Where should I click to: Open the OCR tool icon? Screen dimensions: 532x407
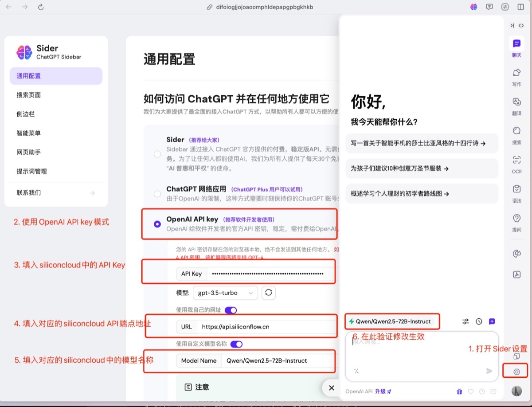click(516, 160)
